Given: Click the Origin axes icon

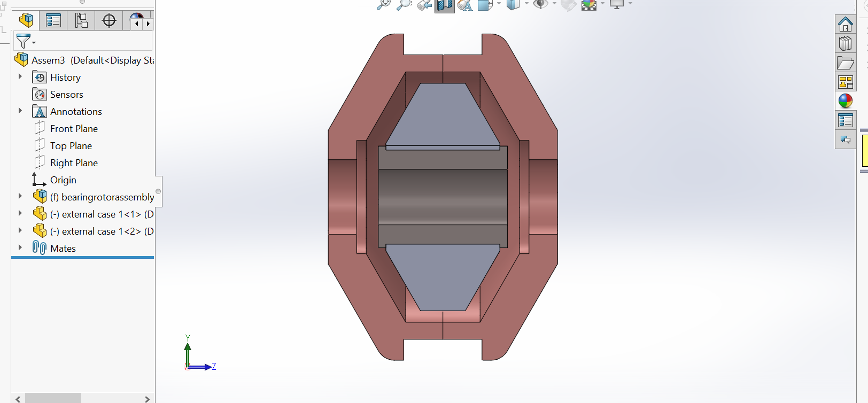Looking at the screenshot, I should tap(39, 179).
